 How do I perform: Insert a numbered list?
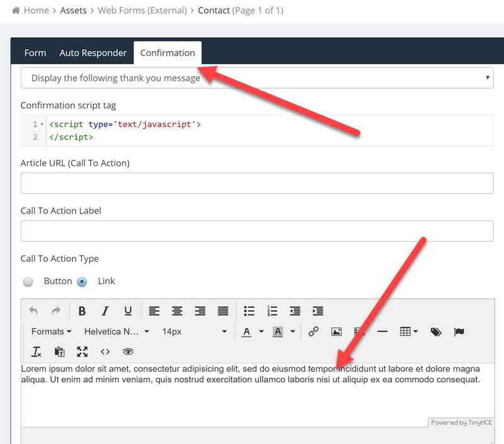pos(272,310)
